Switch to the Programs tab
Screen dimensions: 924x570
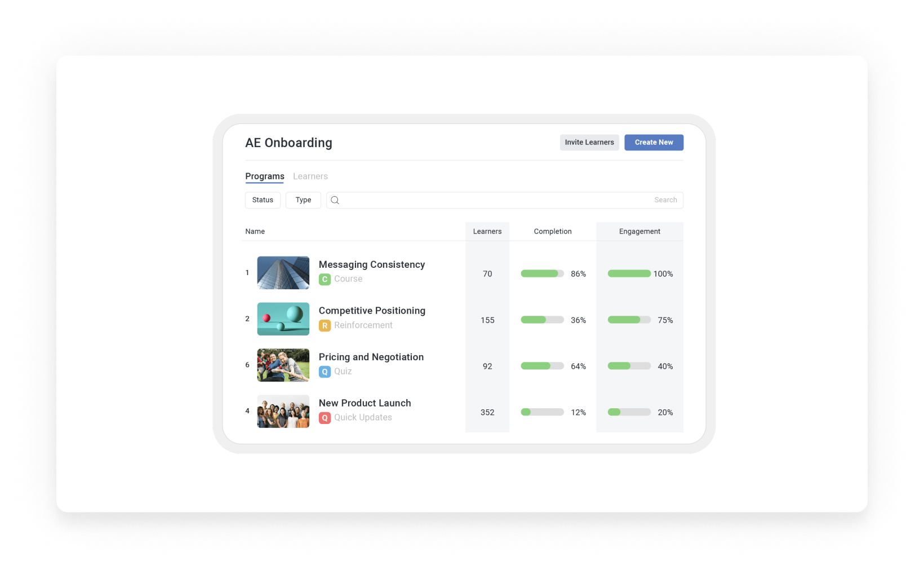[x=265, y=176]
